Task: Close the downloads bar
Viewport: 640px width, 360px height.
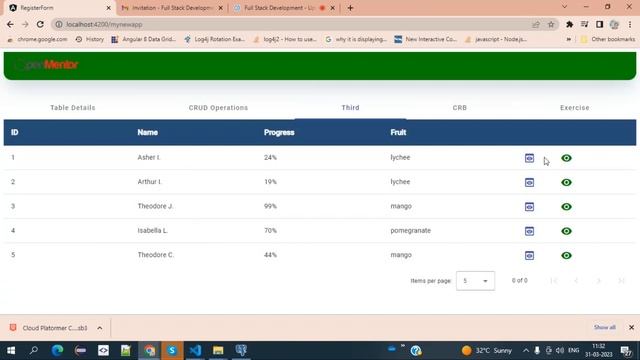Action: 631,327
